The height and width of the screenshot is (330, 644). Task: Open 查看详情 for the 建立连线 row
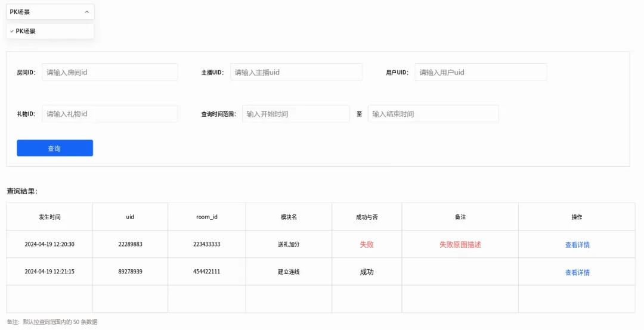(x=577, y=272)
